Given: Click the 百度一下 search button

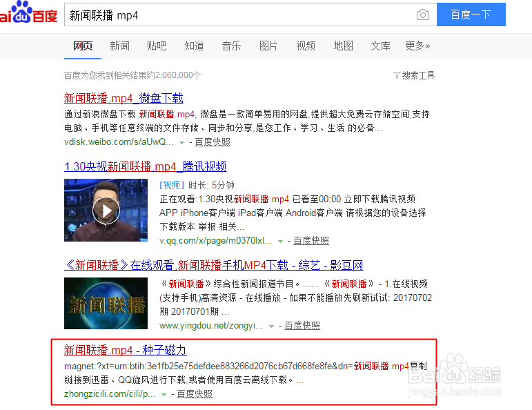Looking at the screenshot, I should (471, 14).
